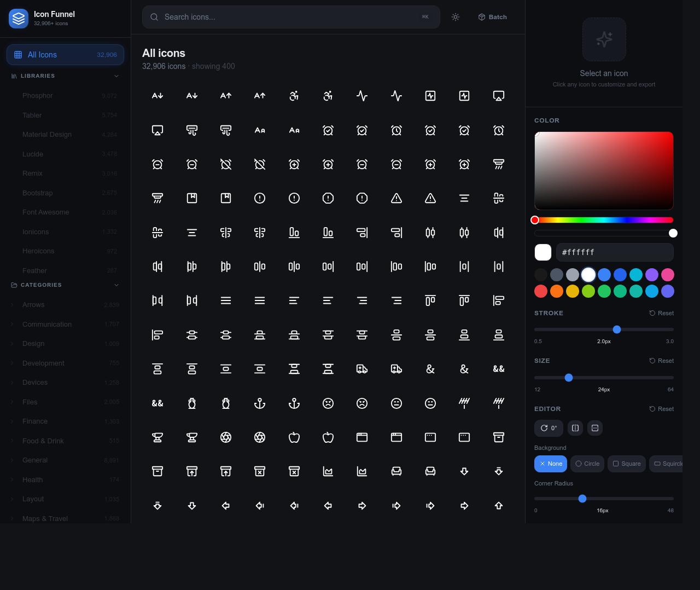The width and height of the screenshot is (700, 590).
Task: Open Batch mode
Action: point(492,17)
